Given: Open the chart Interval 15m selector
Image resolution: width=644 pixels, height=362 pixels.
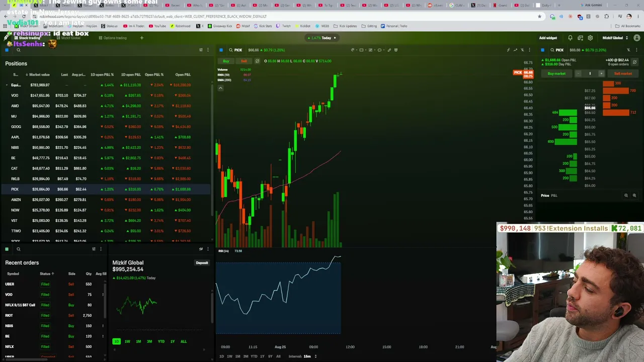Looking at the screenshot, I should 302,356.
